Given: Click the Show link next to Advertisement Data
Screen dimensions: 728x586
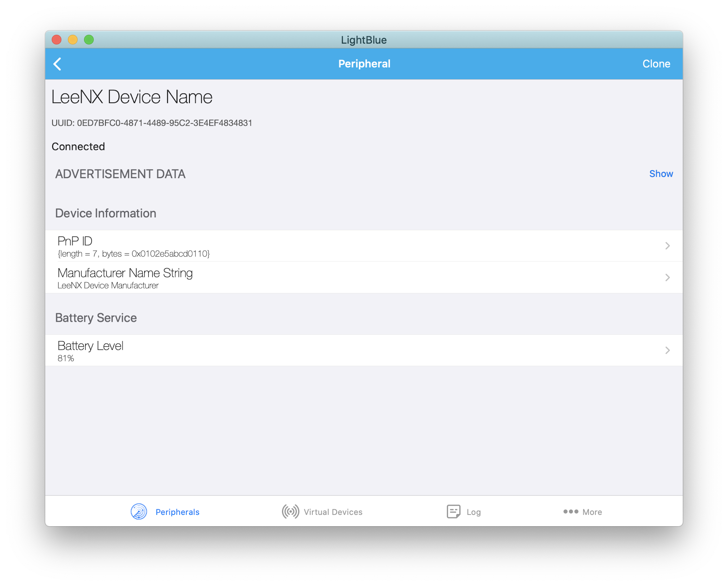Looking at the screenshot, I should coord(661,174).
